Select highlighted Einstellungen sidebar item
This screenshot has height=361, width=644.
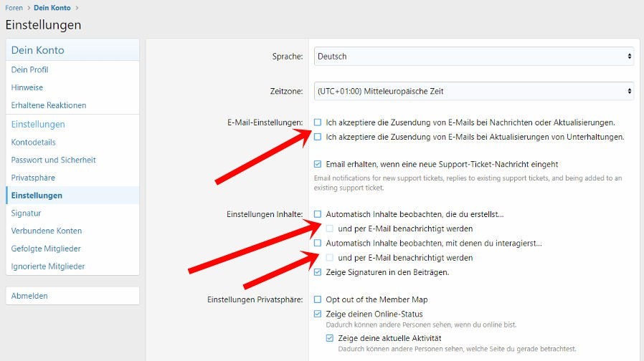click(72, 196)
